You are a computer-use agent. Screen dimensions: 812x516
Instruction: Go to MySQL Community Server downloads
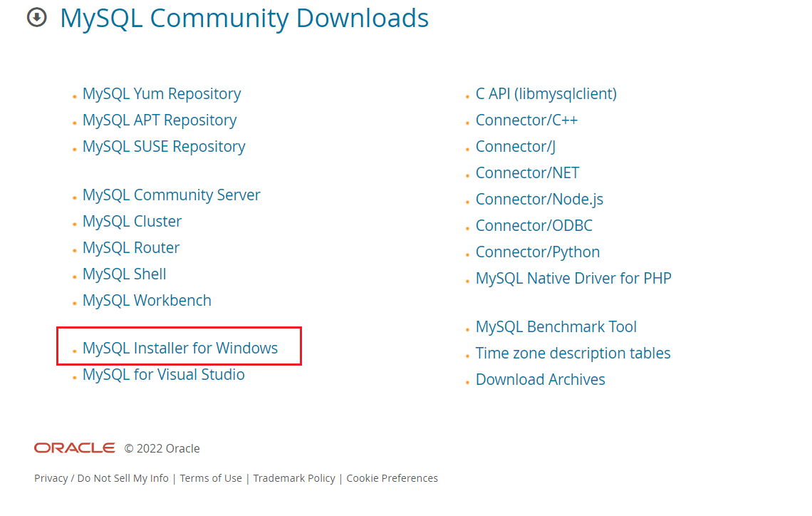point(172,195)
